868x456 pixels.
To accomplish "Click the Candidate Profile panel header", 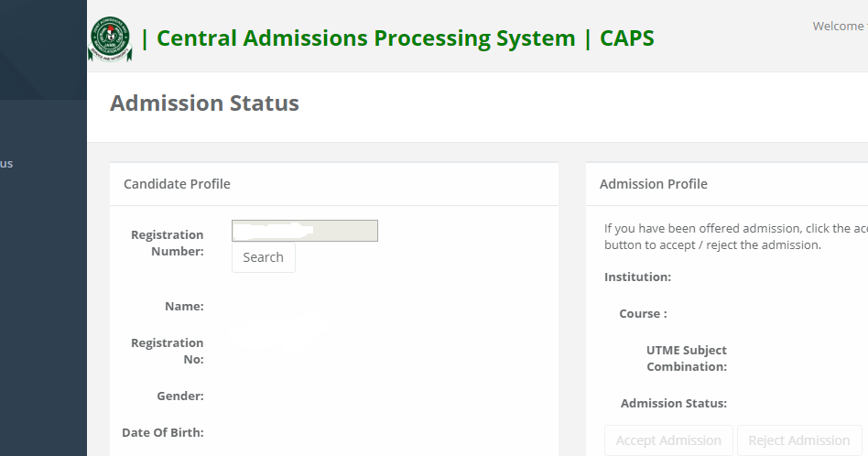I will 177,184.
